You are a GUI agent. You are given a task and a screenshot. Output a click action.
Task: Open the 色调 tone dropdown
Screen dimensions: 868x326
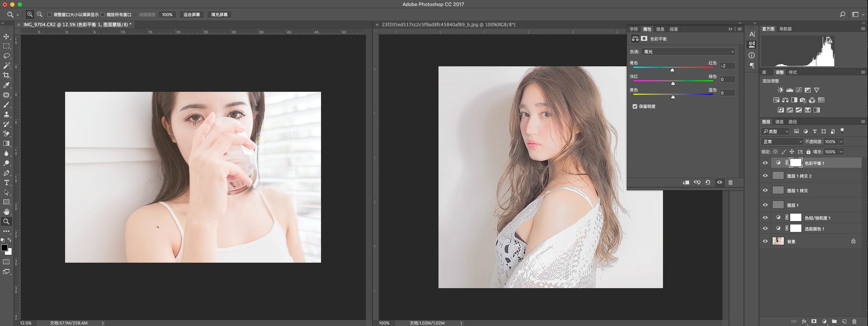click(x=688, y=52)
